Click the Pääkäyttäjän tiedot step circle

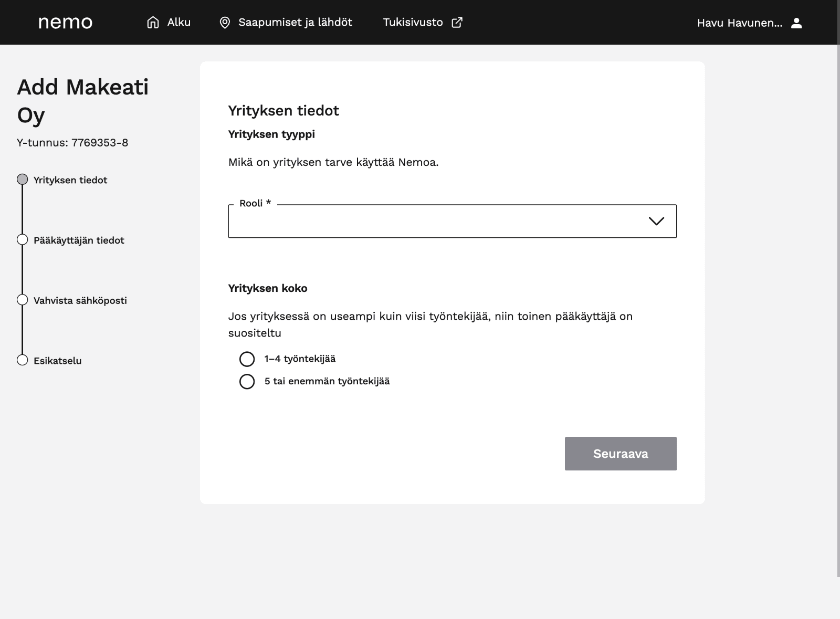(x=22, y=240)
